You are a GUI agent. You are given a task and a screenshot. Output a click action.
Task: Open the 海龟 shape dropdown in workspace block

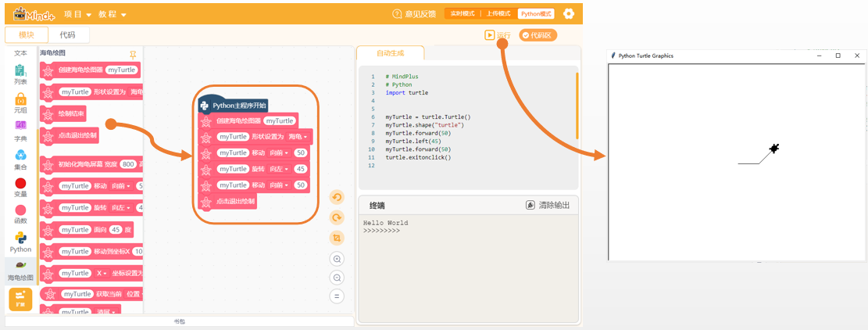[x=298, y=137]
